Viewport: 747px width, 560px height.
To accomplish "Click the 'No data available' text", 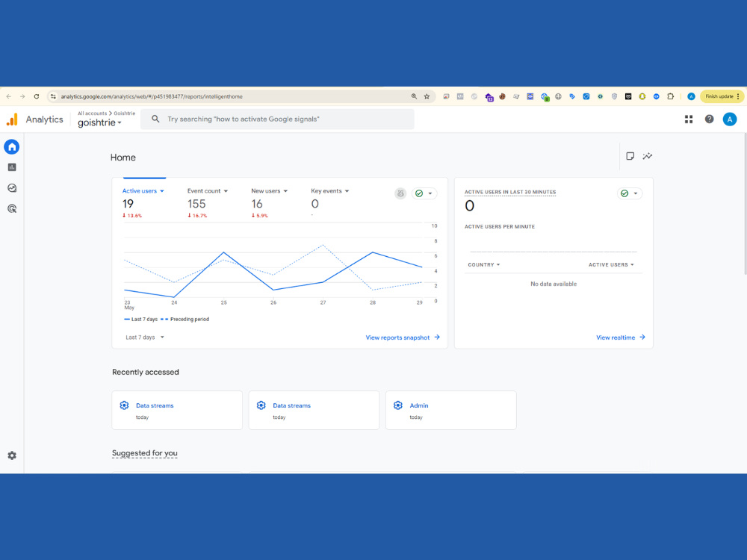I will click(x=554, y=284).
